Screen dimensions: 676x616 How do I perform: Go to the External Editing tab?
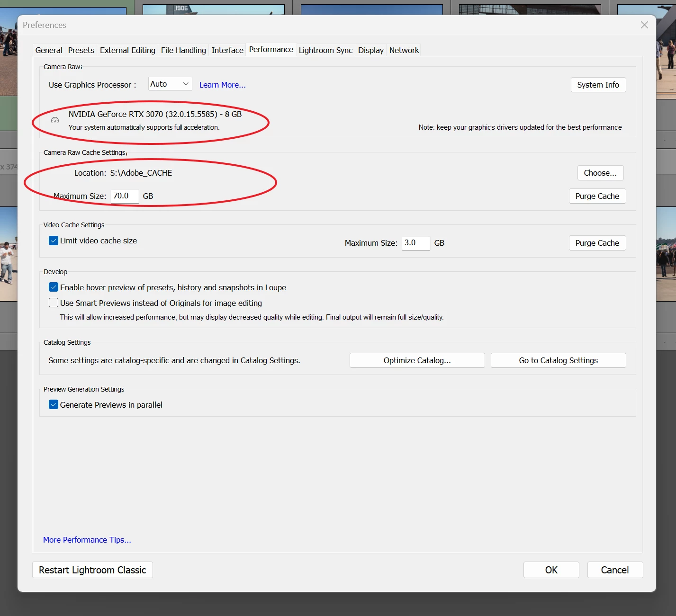tap(127, 50)
